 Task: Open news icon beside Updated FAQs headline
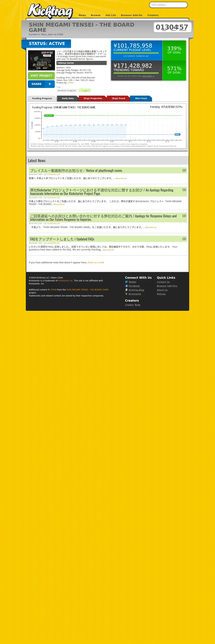(184, 239)
